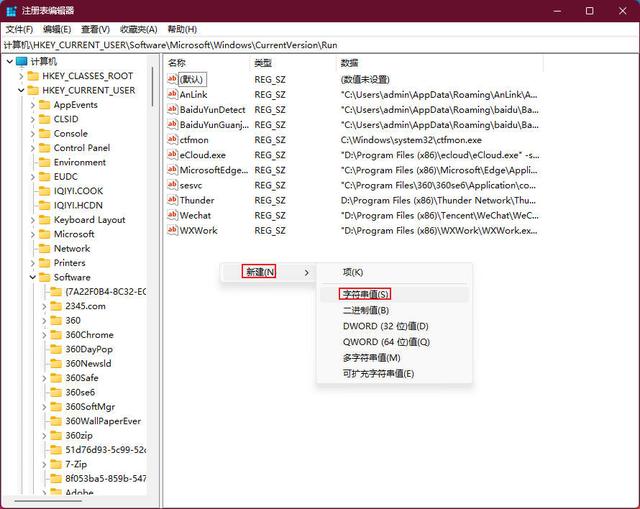Open the 收藏夹(A) menu
This screenshot has height=509, width=640.
tap(138, 29)
